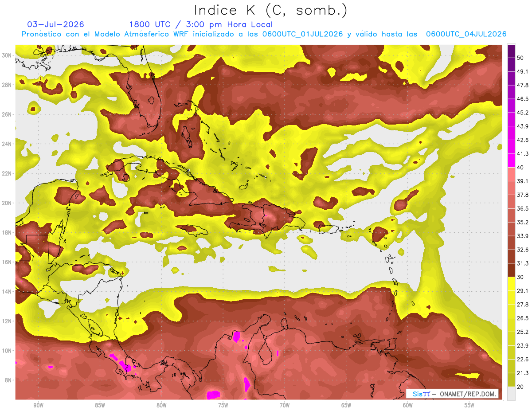Viewport: 532px width, 411px height.
Task: Click the 8N latitude axis label
Action: (x=8, y=380)
